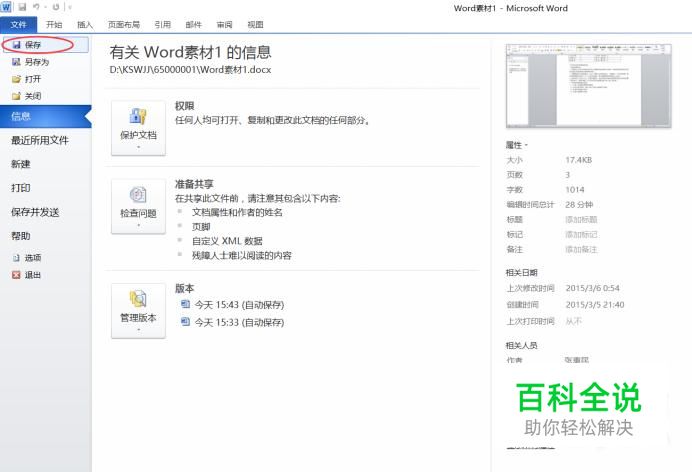Switch to the 插入 ribbon tab
The width and height of the screenshot is (692, 472).
[85, 25]
